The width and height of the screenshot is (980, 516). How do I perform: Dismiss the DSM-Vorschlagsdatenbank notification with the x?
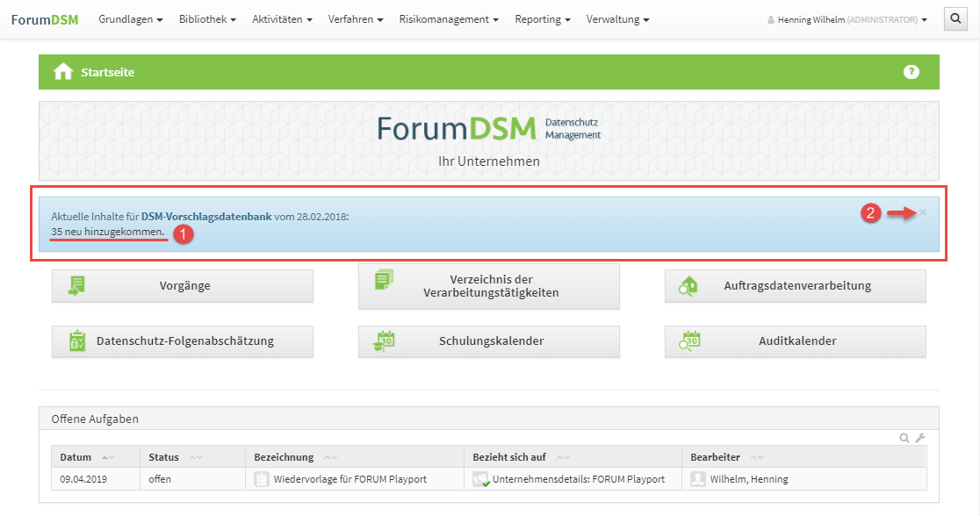[922, 212]
